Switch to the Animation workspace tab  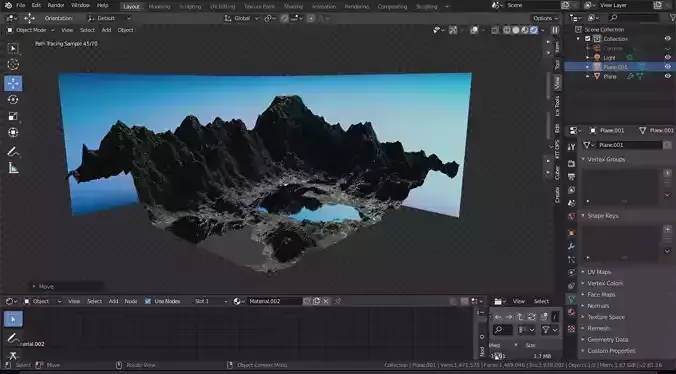(324, 6)
